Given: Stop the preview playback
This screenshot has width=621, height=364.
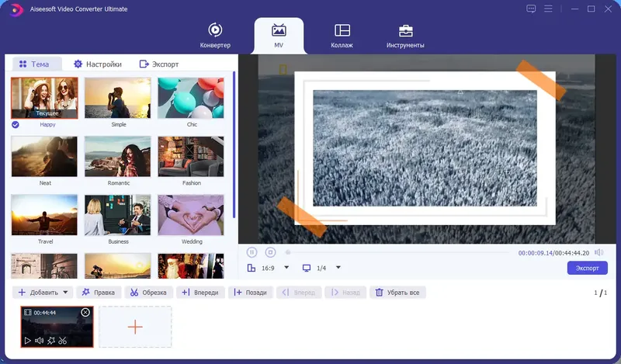Looking at the screenshot, I should point(270,252).
